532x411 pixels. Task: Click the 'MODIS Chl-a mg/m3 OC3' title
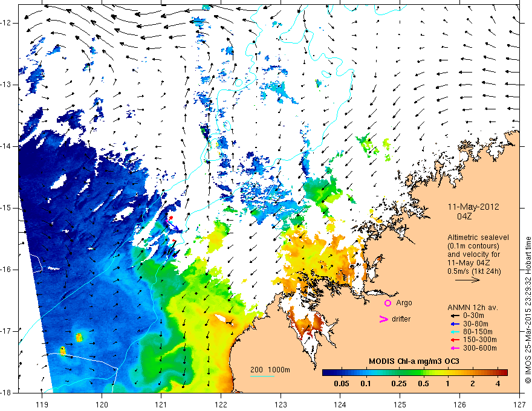coord(414,361)
